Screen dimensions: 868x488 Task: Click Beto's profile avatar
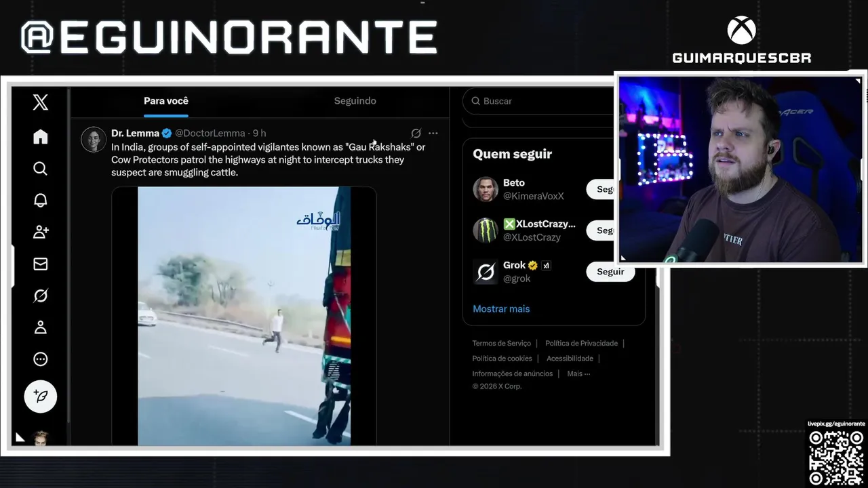coord(486,189)
